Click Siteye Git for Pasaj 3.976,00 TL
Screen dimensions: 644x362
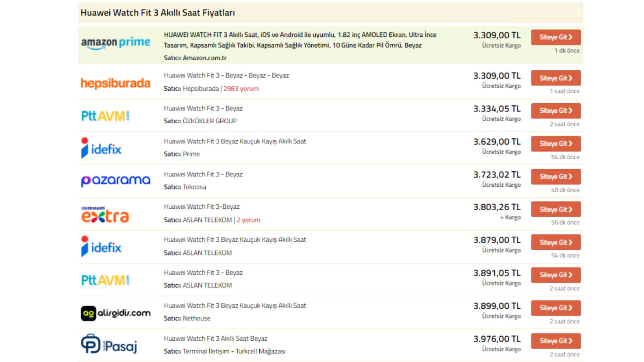[556, 341]
